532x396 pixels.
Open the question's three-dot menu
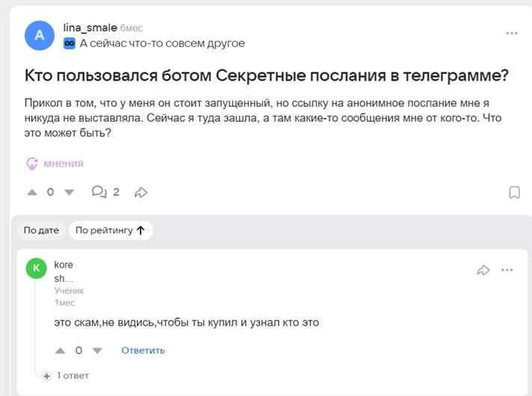[x=512, y=34]
